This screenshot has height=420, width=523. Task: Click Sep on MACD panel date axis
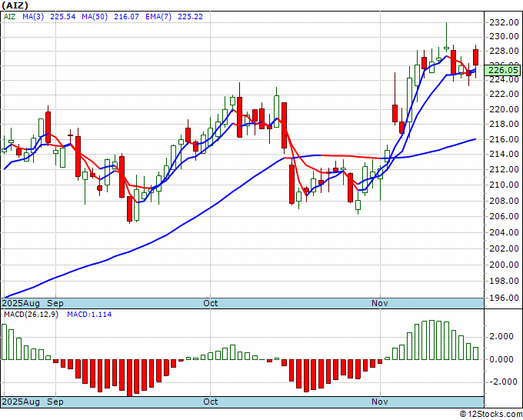tap(55, 402)
